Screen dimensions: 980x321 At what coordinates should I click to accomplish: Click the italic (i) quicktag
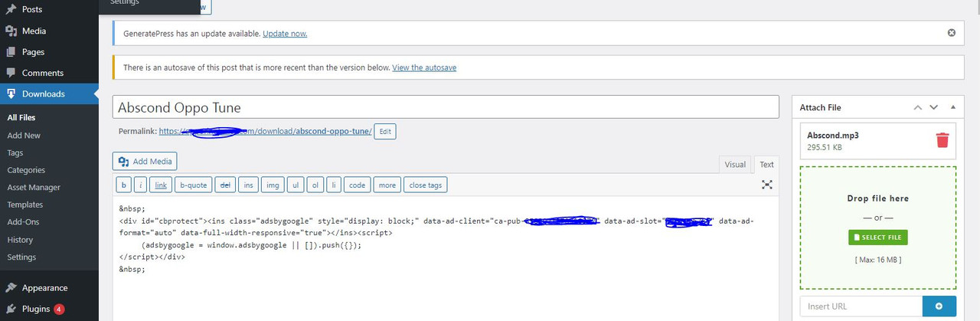coord(141,185)
